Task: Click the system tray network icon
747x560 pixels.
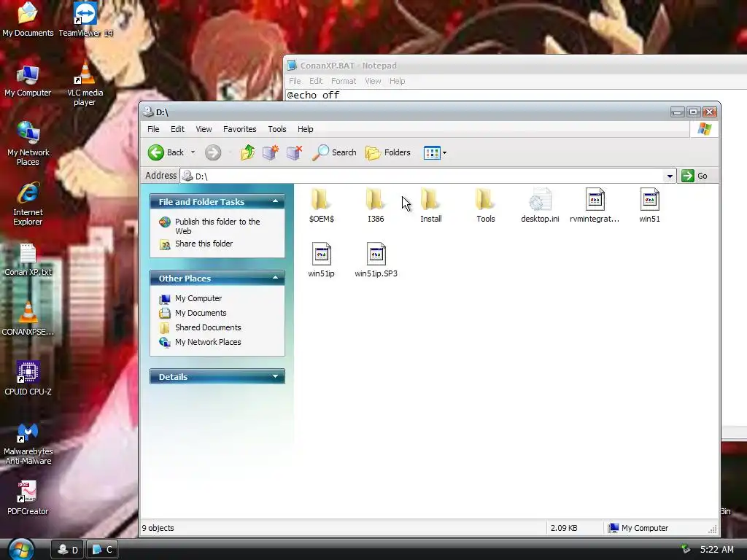Action: 686,549
